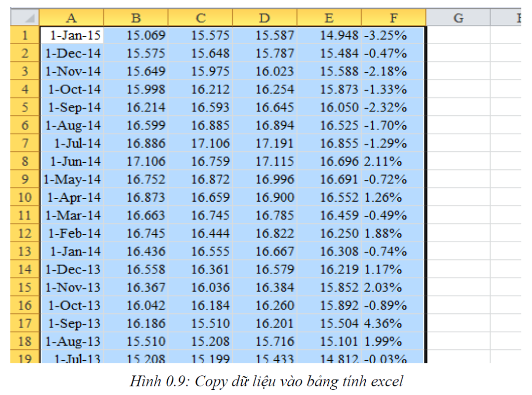Click cell with date 1-Jun-14
532x395 pixels.
72,162
